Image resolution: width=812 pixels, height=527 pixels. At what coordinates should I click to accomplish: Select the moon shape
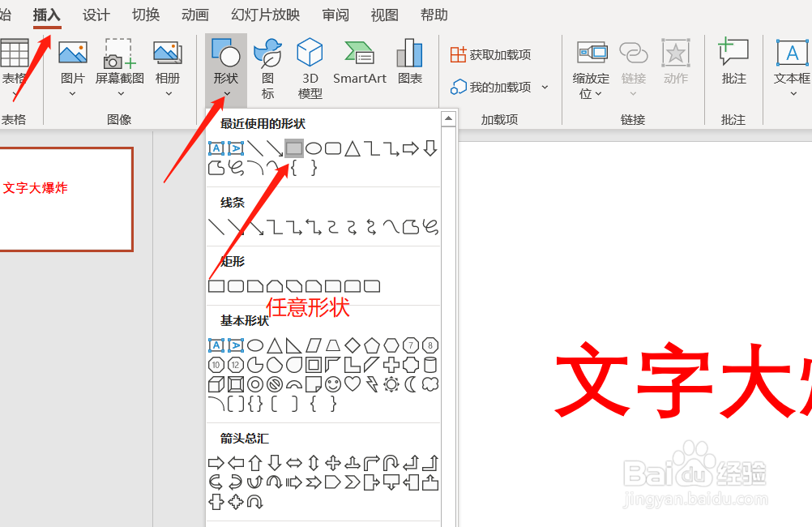[411, 384]
